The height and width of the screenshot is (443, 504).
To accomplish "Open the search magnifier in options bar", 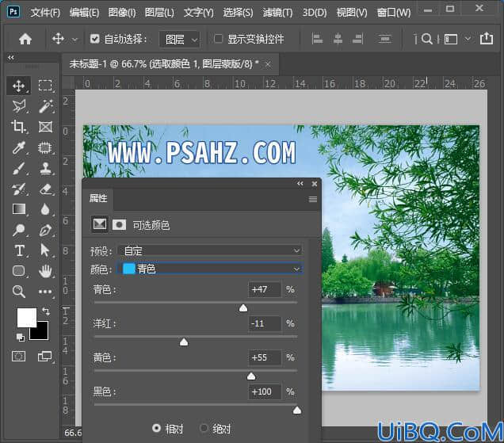I will 427,39.
